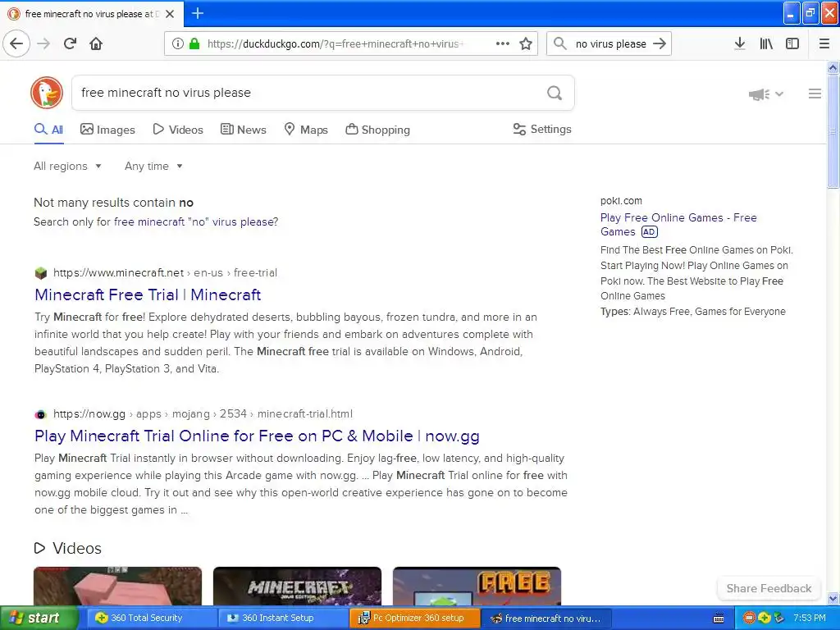Go back with the browser back arrow
840x630 pixels.
click(x=16, y=43)
